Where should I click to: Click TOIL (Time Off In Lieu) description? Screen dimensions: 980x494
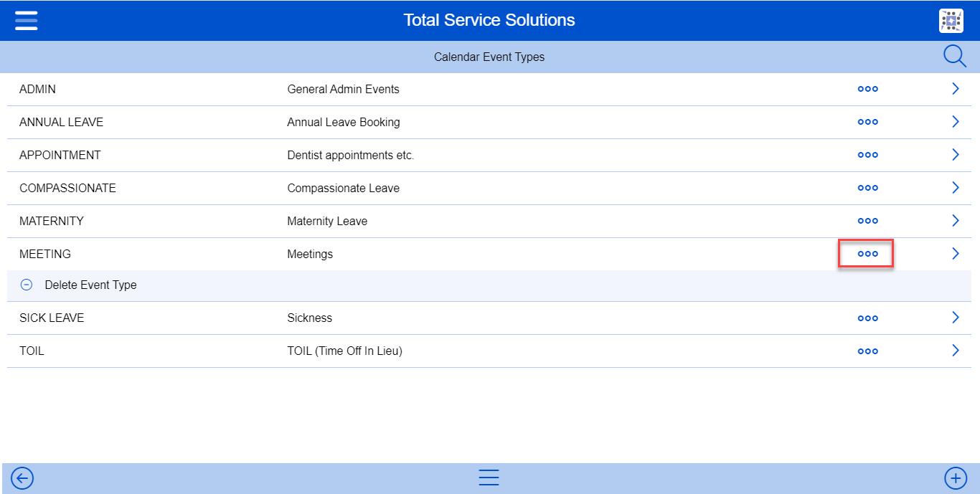point(344,351)
